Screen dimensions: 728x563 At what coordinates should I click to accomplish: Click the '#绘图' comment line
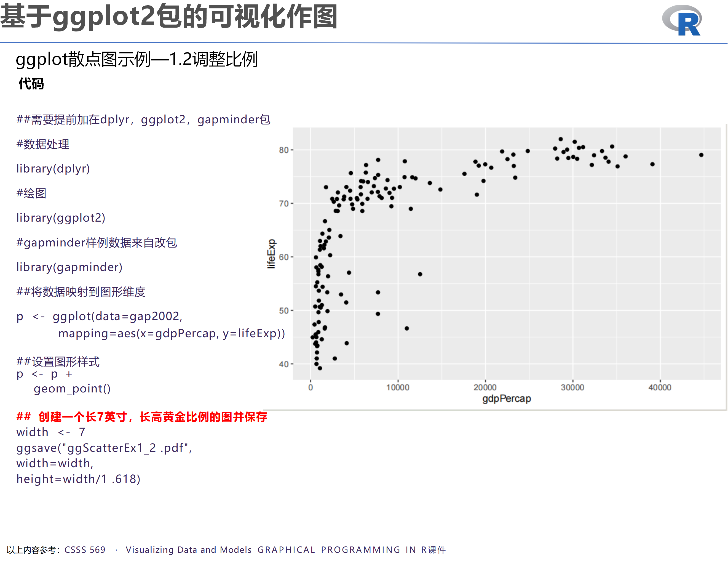pos(31,193)
